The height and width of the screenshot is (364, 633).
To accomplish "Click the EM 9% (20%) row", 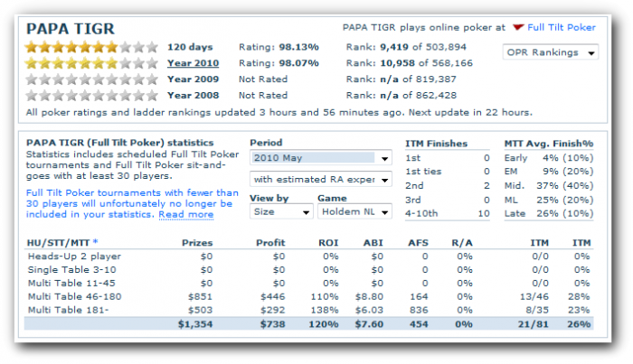I will point(549,172).
